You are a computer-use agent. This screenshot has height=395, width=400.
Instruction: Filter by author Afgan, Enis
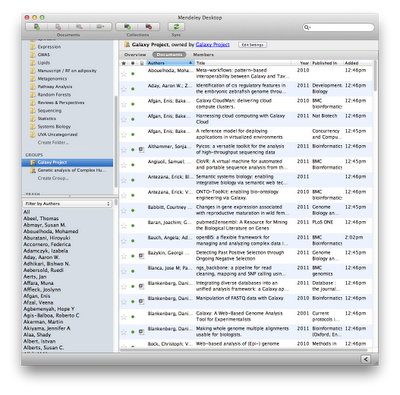(37, 296)
